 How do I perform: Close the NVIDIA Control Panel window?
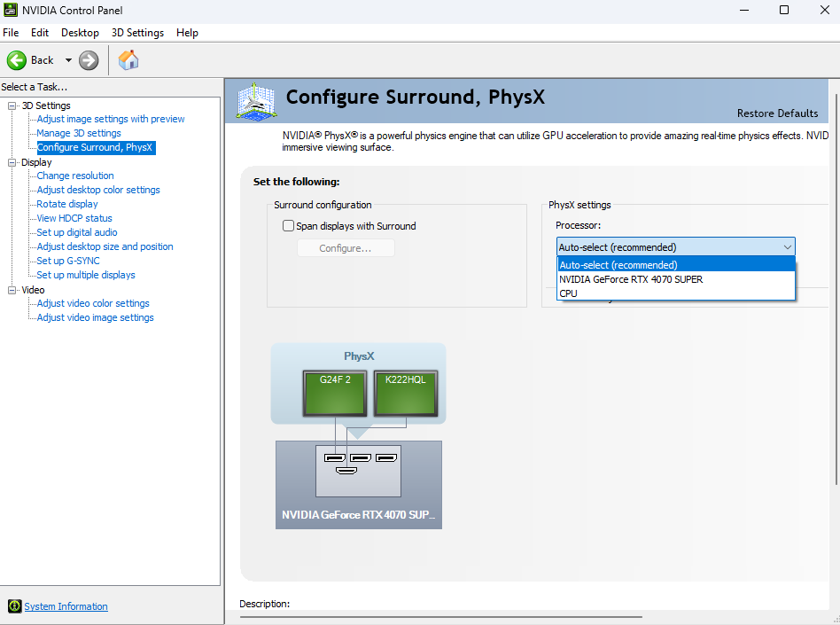824,10
